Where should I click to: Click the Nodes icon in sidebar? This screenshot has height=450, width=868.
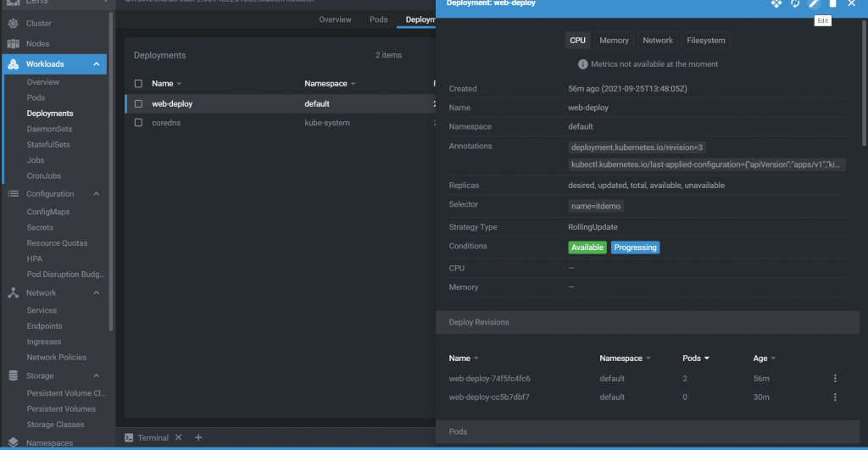click(x=14, y=44)
